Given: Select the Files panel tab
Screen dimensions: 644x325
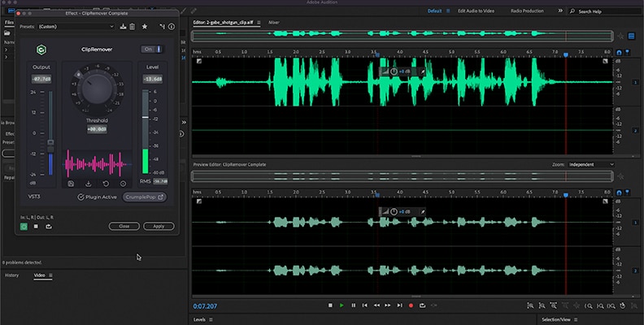Looking at the screenshot, I should pyautogui.click(x=9, y=23).
